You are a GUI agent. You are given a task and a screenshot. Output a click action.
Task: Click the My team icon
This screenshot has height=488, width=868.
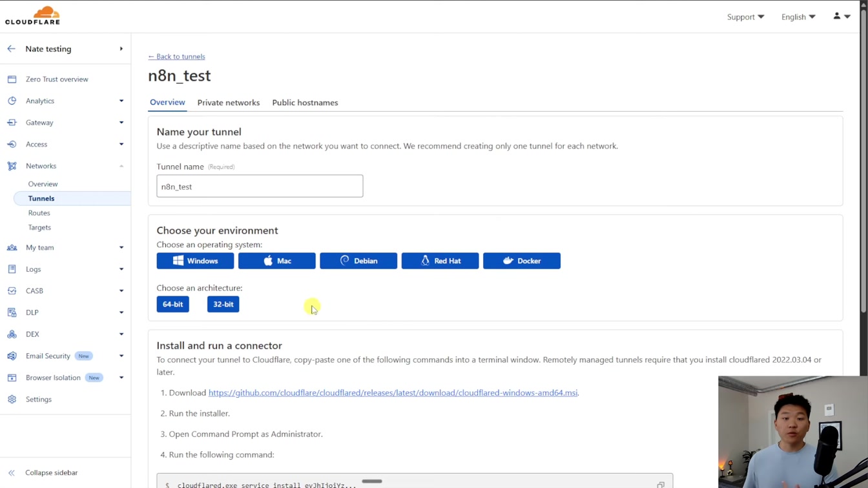pos(12,247)
